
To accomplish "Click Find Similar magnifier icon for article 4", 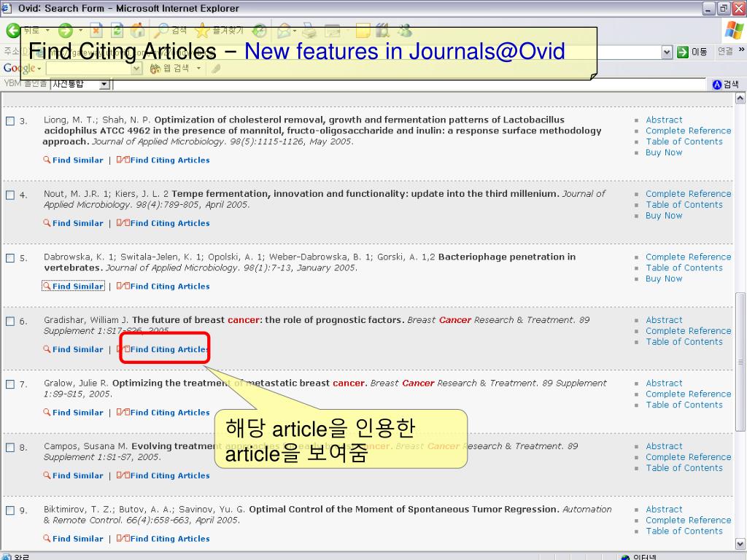I will pos(47,223).
